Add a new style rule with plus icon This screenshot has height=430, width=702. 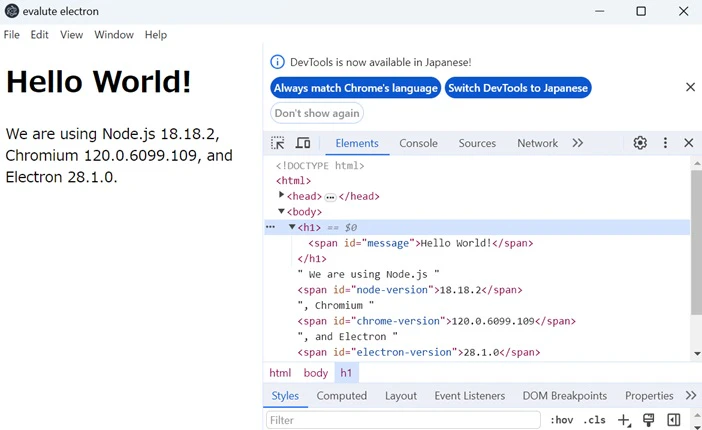pos(624,420)
